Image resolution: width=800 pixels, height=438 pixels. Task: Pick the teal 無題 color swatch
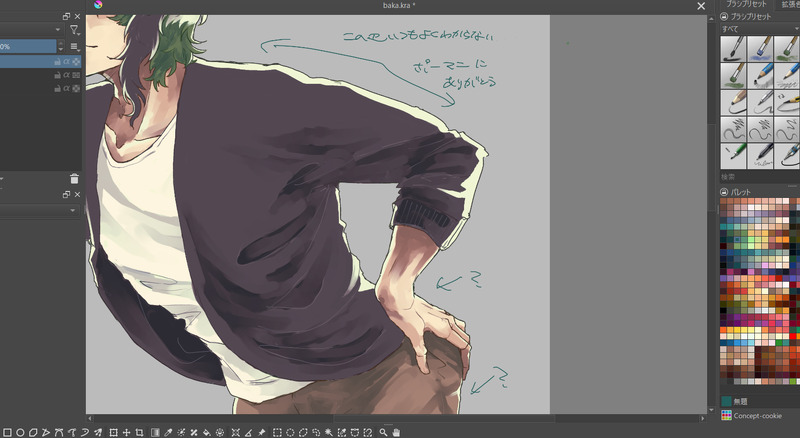727,401
